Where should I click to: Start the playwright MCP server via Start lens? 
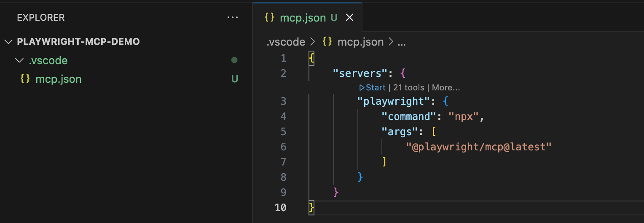point(373,87)
